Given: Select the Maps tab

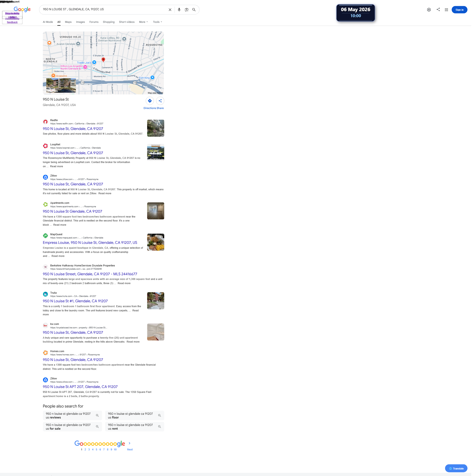Looking at the screenshot, I should [68, 22].
